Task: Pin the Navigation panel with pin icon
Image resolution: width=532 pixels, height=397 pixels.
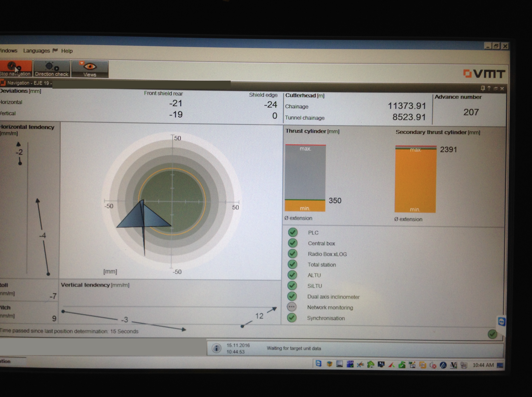Action: (483, 88)
